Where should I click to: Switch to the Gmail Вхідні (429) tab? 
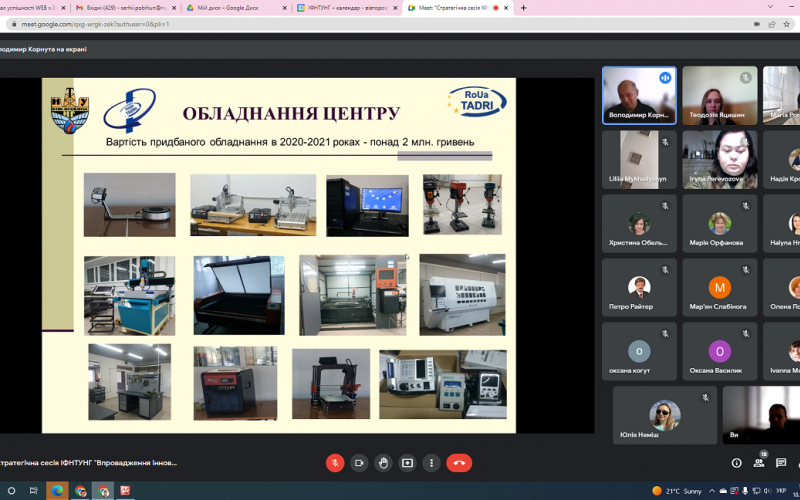click(x=126, y=8)
